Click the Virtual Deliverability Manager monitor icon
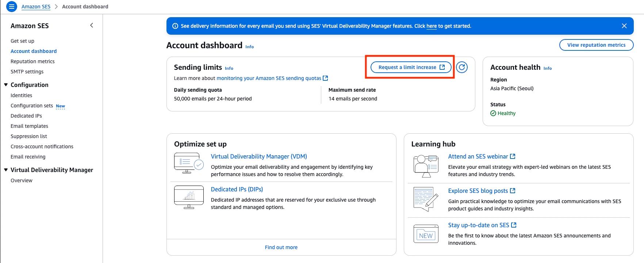 coord(188,163)
